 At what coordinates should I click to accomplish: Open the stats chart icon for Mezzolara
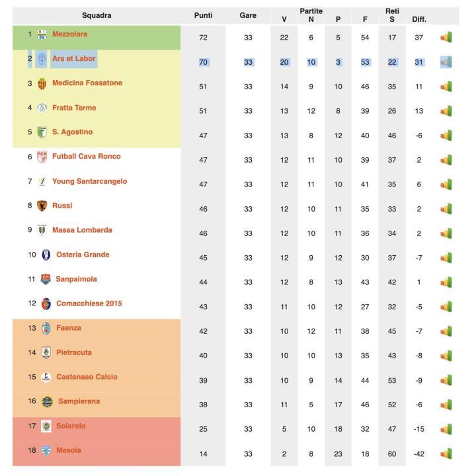click(446, 37)
